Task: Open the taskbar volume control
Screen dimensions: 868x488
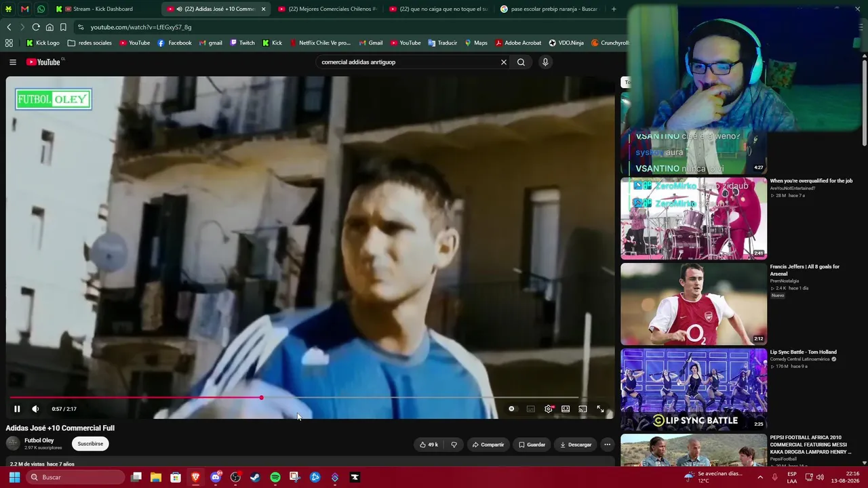Action: coord(820,477)
